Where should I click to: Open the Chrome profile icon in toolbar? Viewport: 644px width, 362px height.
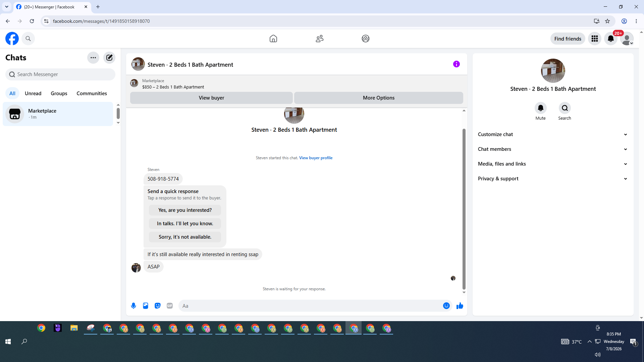coord(624,21)
